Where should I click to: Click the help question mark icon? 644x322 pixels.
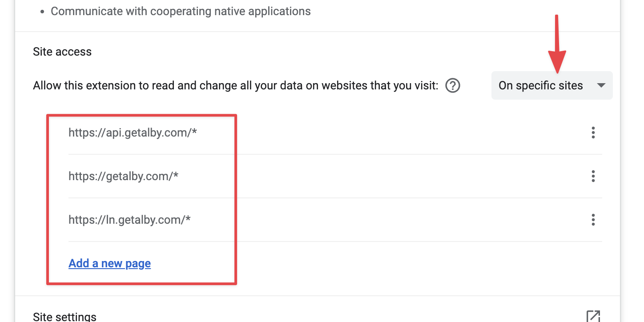(x=452, y=85)
